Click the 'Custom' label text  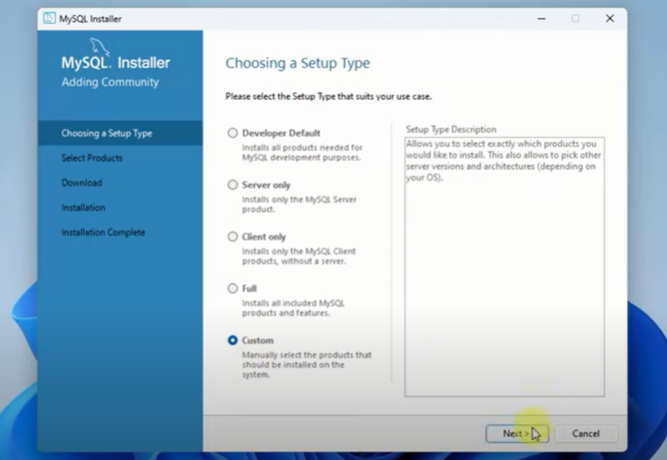coord(258,340)
